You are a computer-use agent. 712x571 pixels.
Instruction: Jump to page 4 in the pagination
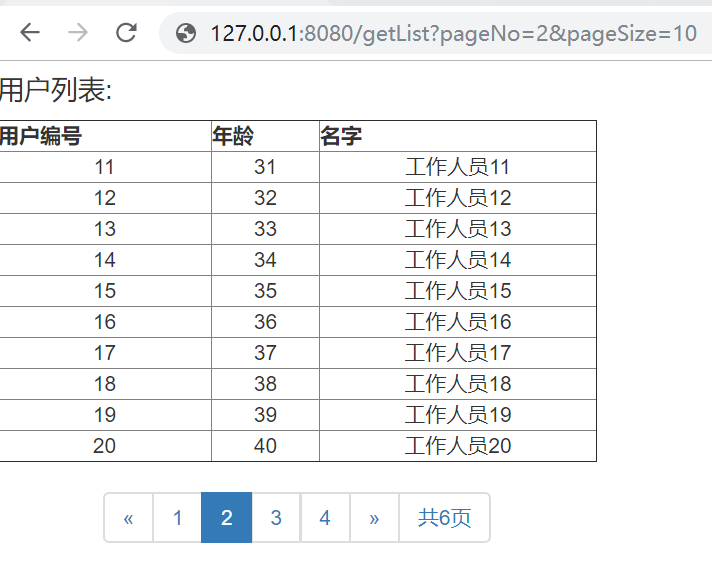[x=325, y=518]
